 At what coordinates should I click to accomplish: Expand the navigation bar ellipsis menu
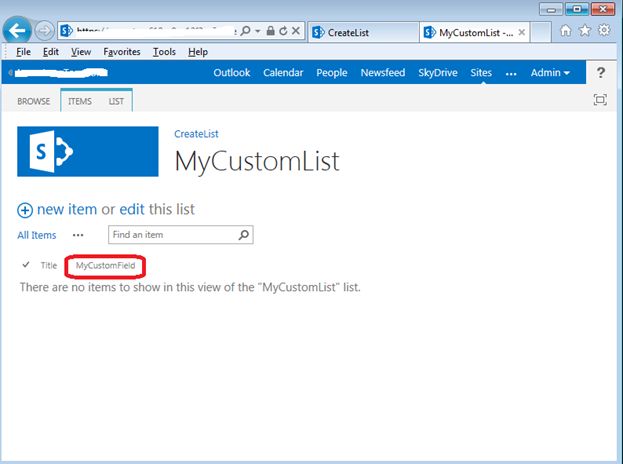pyautogui.click(x=511, y=74)
